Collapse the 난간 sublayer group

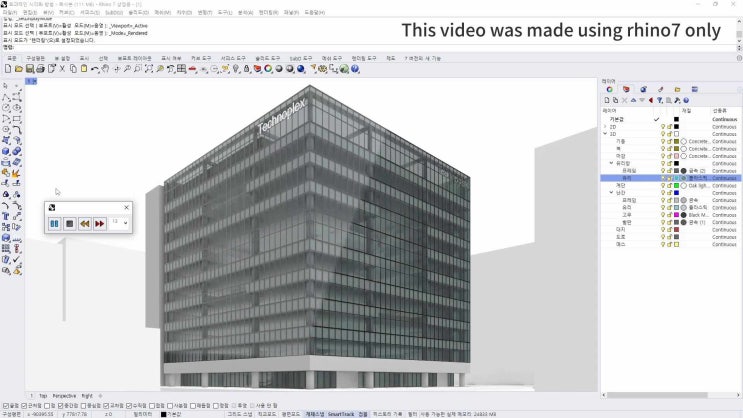point(611,192)
